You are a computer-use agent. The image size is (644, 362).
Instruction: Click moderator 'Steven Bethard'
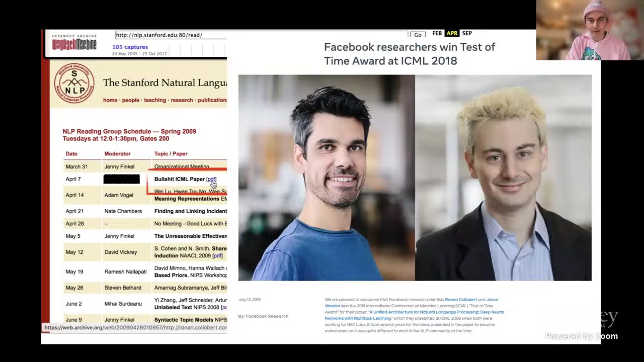[x=123, y=288]
